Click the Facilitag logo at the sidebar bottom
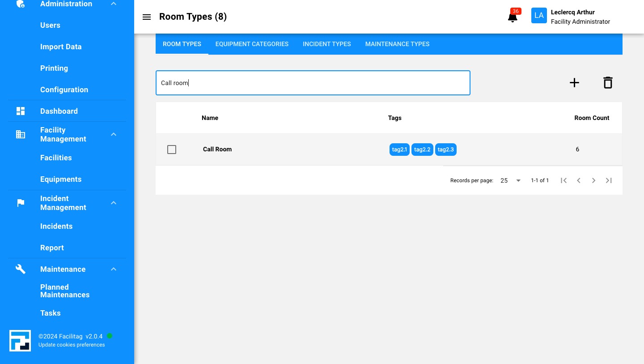The height and width of the screenshot is (364, 644). coord(20,341)
